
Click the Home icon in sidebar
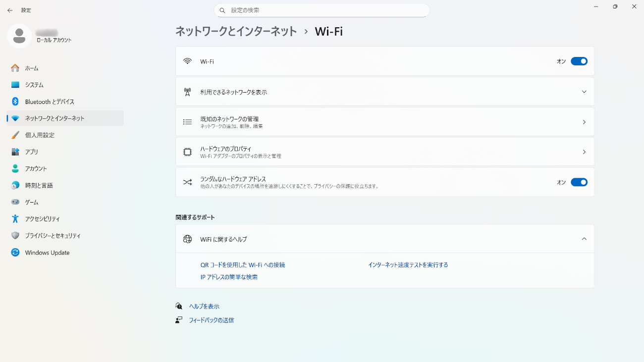[x=15, y=68]
